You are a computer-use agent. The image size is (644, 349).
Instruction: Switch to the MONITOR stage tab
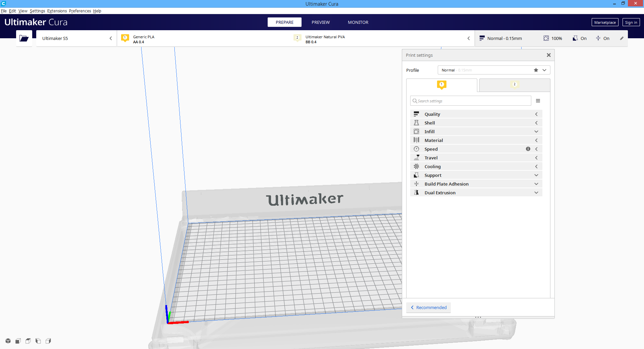[358, 22]
